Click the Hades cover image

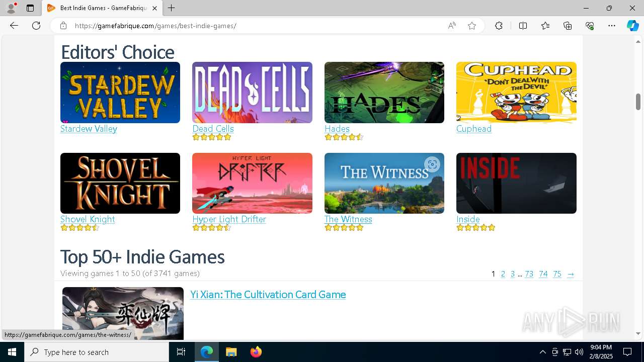tap(384, 93)
